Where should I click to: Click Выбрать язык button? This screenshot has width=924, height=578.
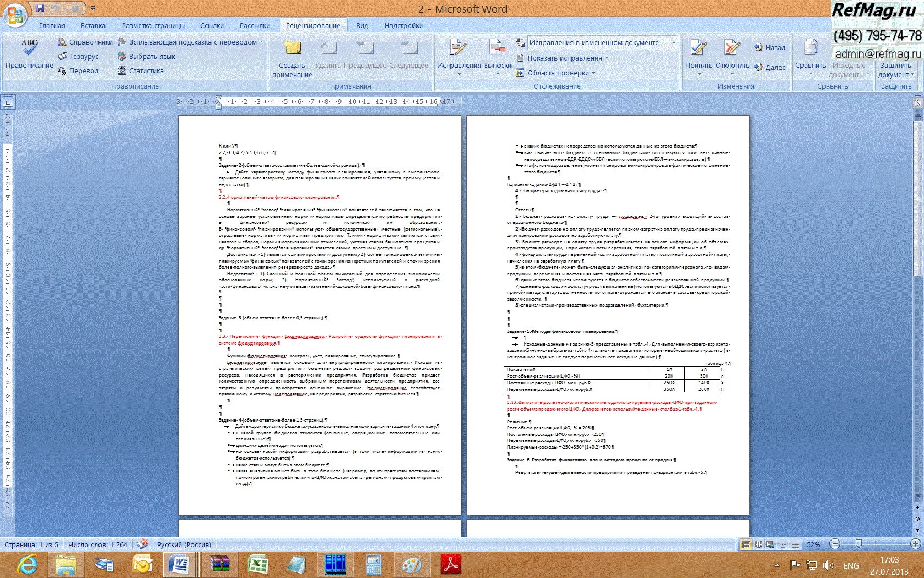146,56
